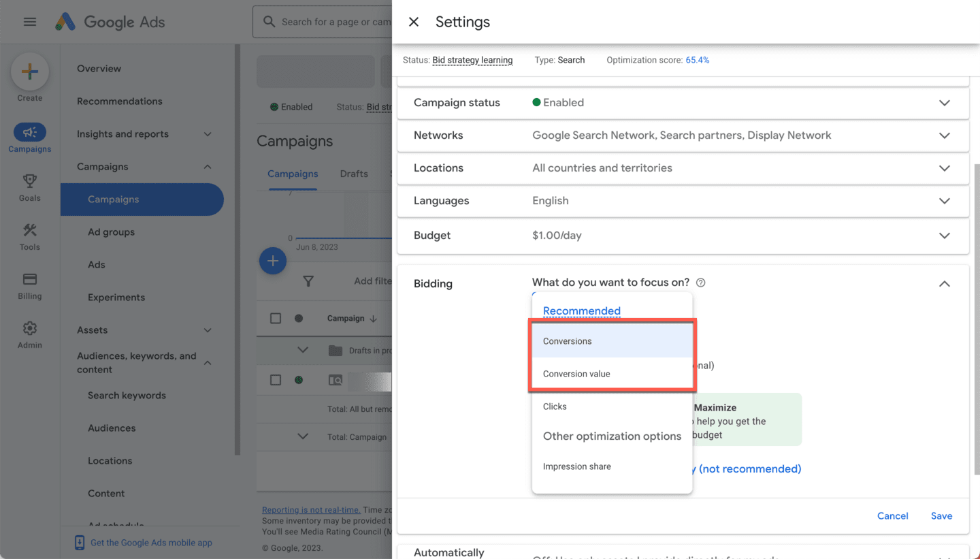Expand Campaign status setting
Viewport: 980px width, 559px height.
pos(945,103)
